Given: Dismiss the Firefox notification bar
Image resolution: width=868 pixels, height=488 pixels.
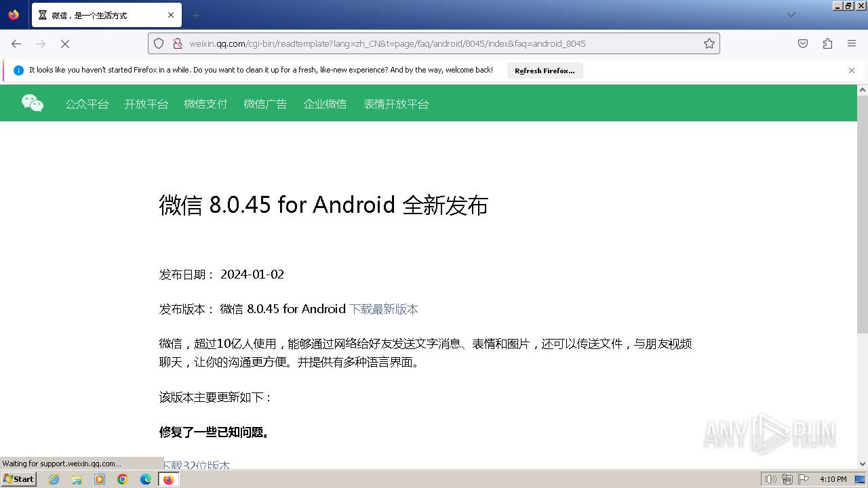Looking at the screenshot, I should pyautogui.click(x=852, y=70).
